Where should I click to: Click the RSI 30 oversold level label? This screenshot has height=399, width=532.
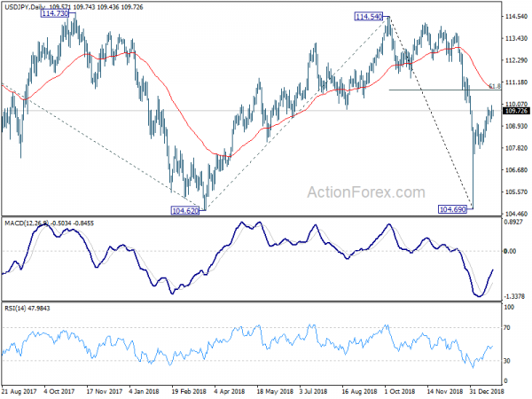pos(507,361)
